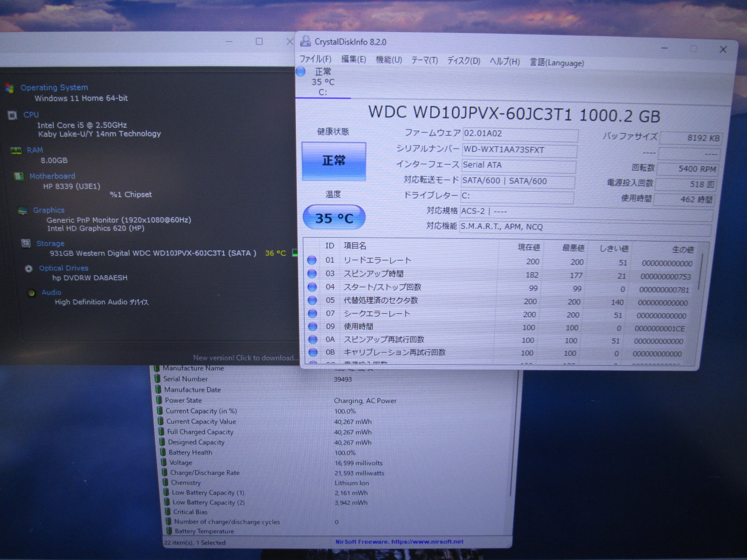The width and height of the screenshot is (747, 560).
Task: Select the C: drive tab with status
Action: (322, 82)
